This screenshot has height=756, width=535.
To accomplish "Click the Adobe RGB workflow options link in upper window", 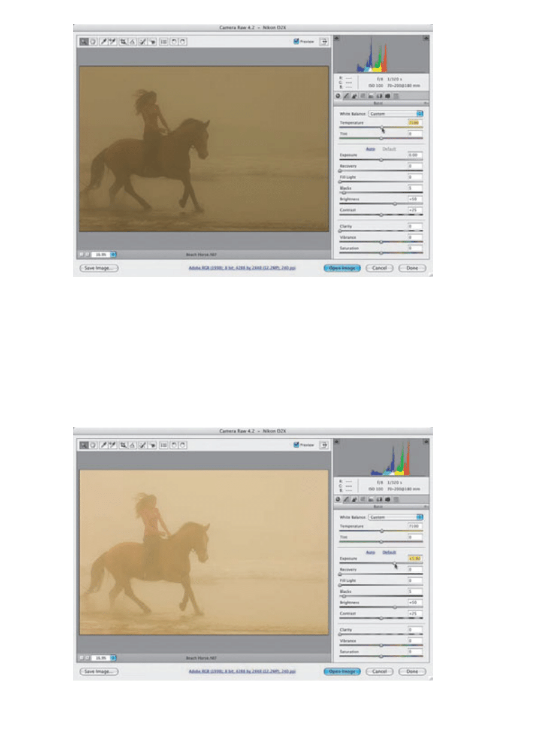I will (242, 269).
